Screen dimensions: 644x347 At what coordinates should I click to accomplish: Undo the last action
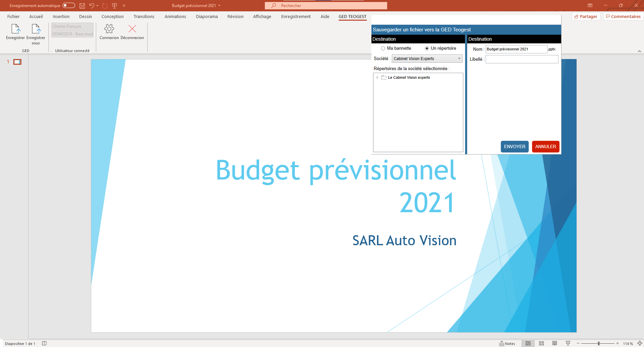pos(92,6)
